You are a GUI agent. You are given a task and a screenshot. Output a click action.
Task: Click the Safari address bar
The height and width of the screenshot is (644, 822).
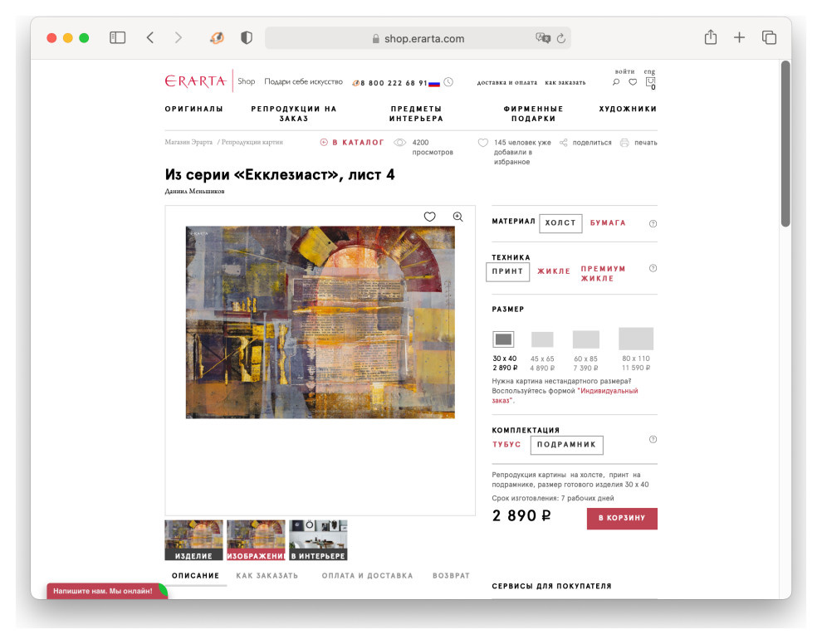(x=418, y=38)
